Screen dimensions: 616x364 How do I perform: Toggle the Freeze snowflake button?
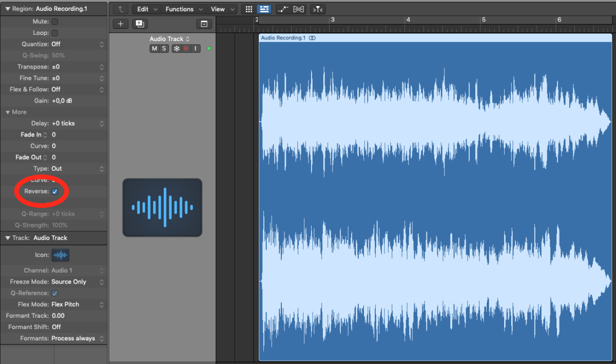tap(176, 49)
